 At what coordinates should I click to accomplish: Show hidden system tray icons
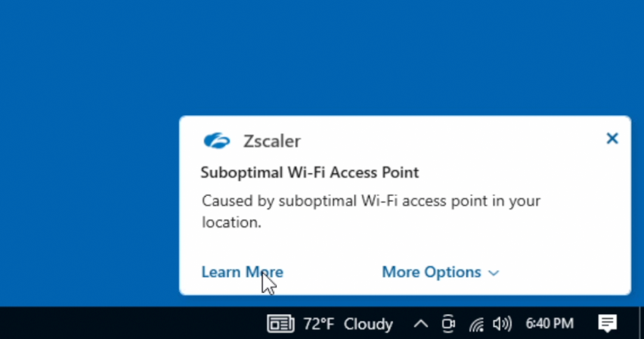pyautogui.click(x=421, y=324)
